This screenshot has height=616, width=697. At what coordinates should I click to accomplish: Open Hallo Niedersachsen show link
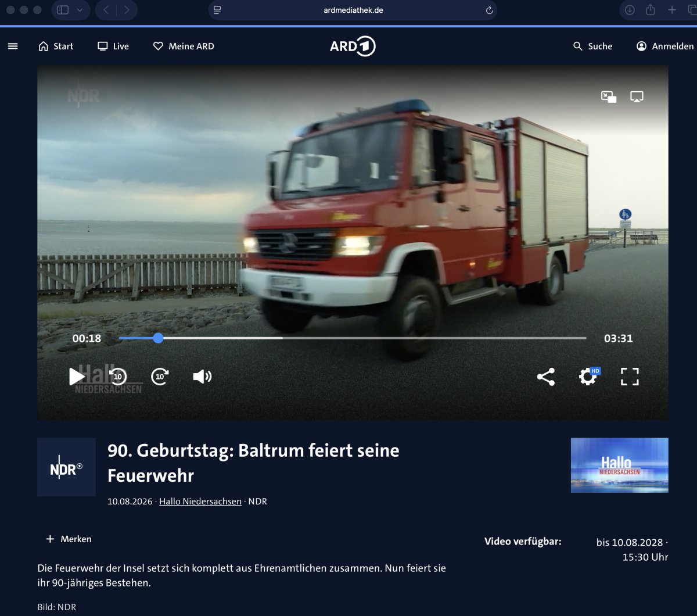[x=200, y=501]
